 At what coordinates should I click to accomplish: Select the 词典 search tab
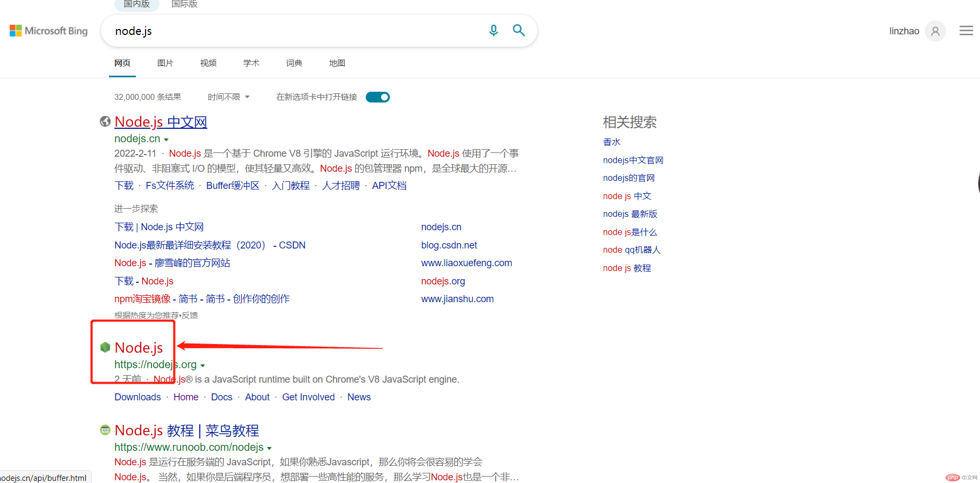294,63
